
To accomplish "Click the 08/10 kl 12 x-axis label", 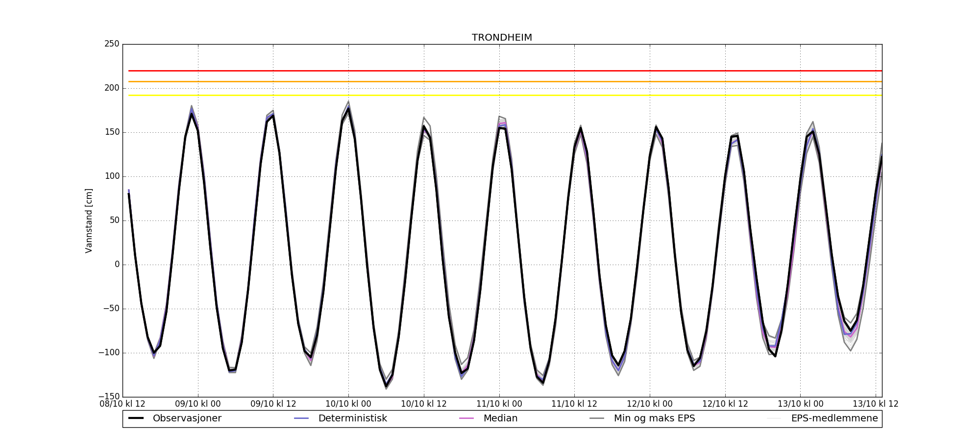I will [x=122, y=404].
